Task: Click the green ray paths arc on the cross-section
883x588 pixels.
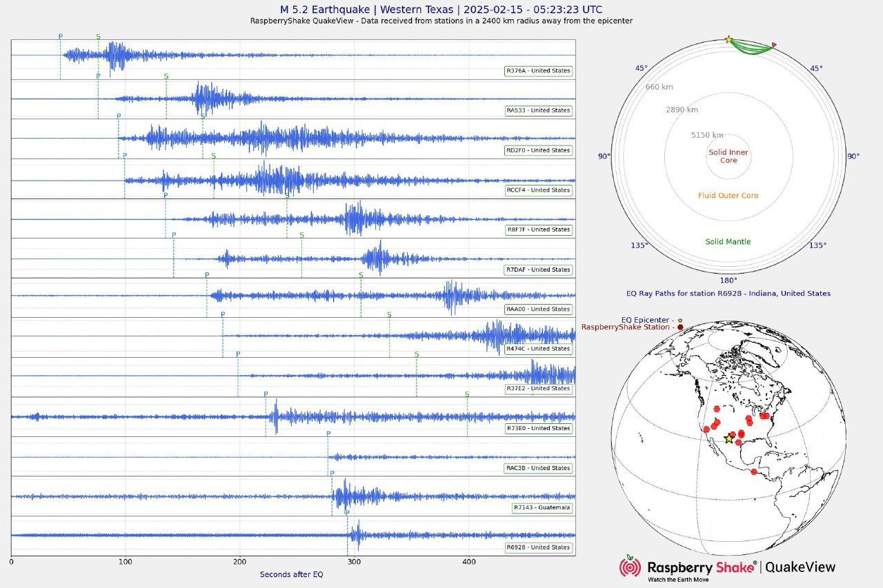Action: click(751, 50)
